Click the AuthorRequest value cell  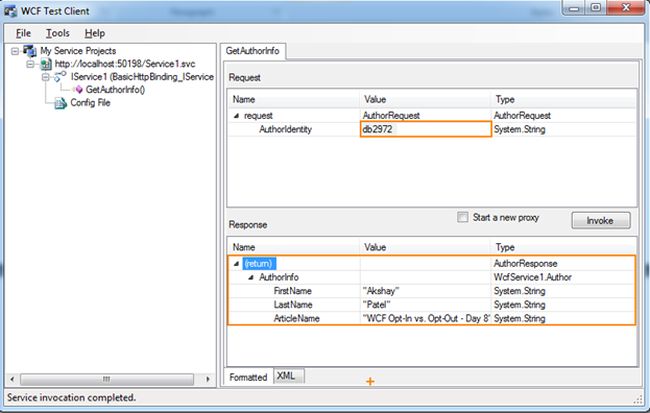[425, 116]
